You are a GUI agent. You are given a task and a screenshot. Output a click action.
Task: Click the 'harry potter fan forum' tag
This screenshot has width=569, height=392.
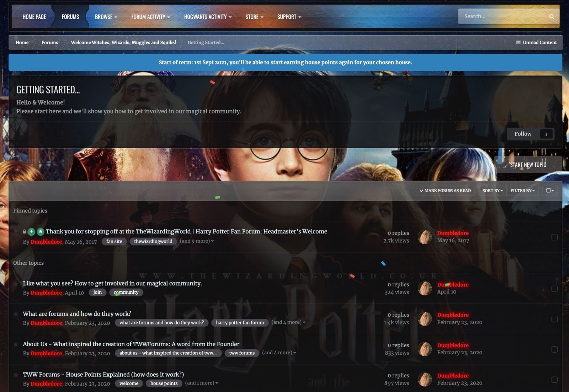pyautogui.click(x=240, y=323)
